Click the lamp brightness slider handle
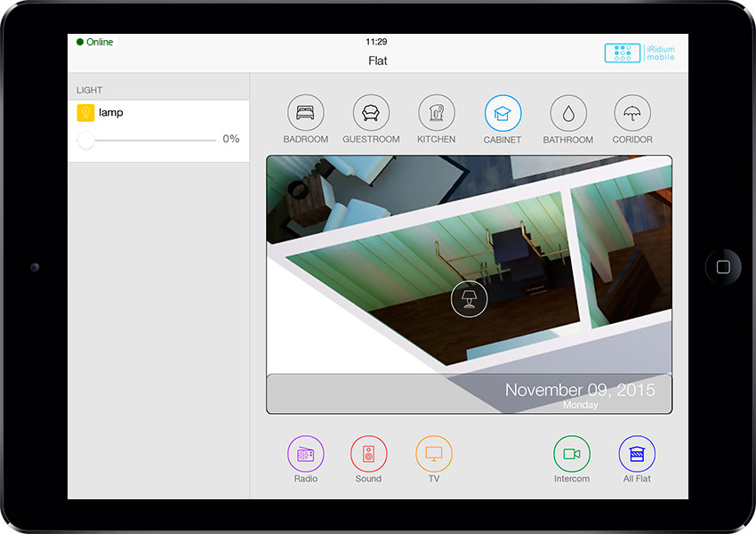This screenshot has width=756, height=534. pyautogui.click(x=86, y=141)
